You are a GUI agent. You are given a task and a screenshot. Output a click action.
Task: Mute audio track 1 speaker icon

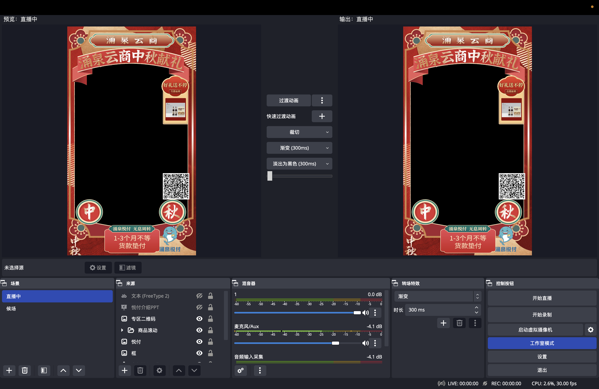(x=366, y=313)
